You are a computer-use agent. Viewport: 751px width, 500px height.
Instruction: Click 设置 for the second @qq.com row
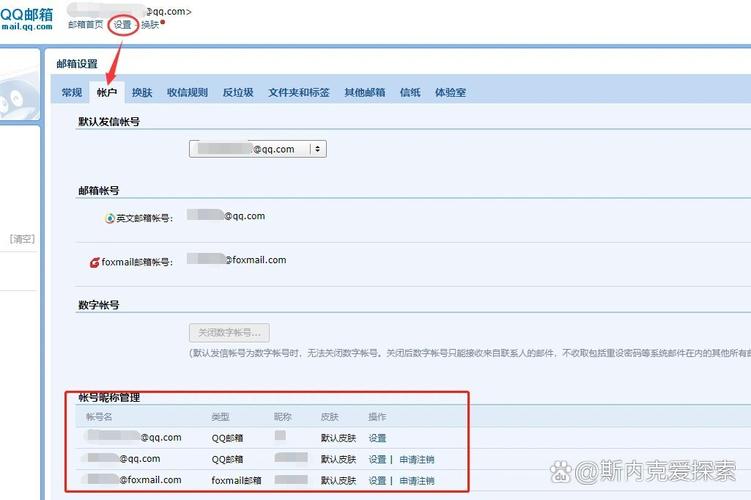point(377,459)
